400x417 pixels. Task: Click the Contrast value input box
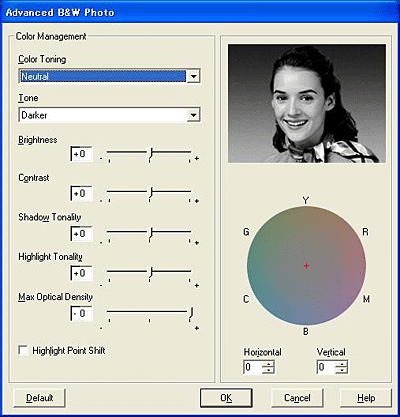[81, 193]
